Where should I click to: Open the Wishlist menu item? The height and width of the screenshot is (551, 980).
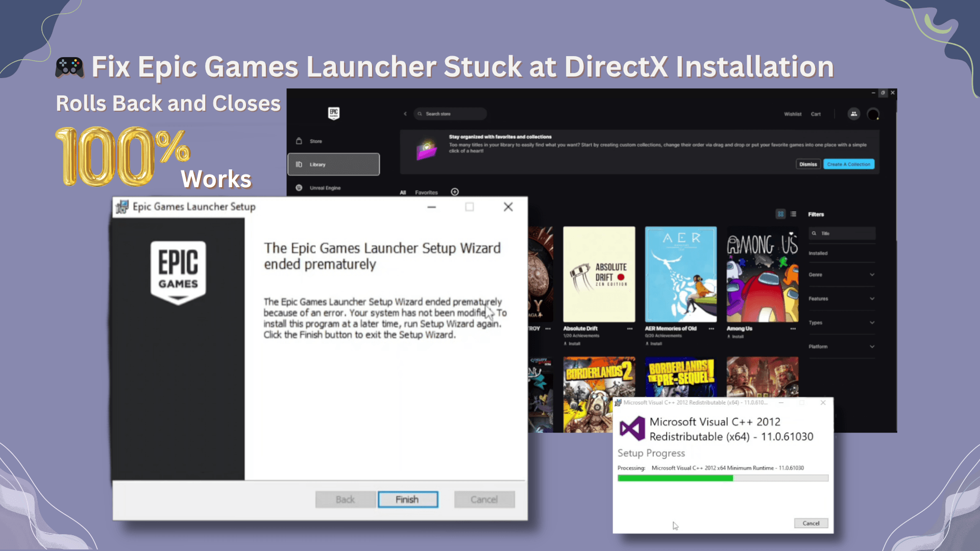793,114
